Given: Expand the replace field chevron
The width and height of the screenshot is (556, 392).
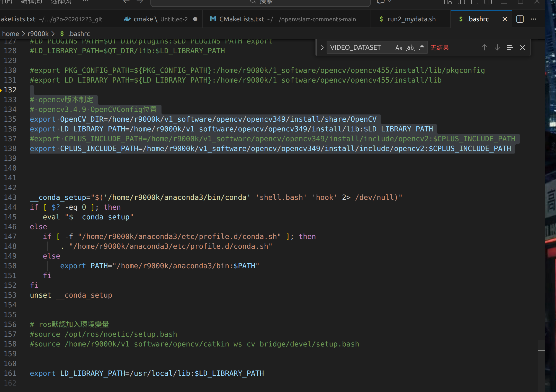Looking at the screenshot, I should click(x=322, y=48).
